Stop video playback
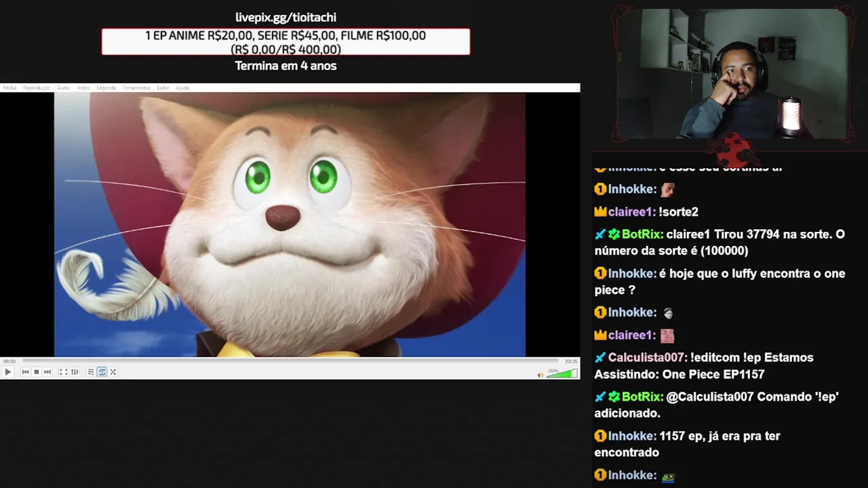868x488 pixels. point(37,371)
